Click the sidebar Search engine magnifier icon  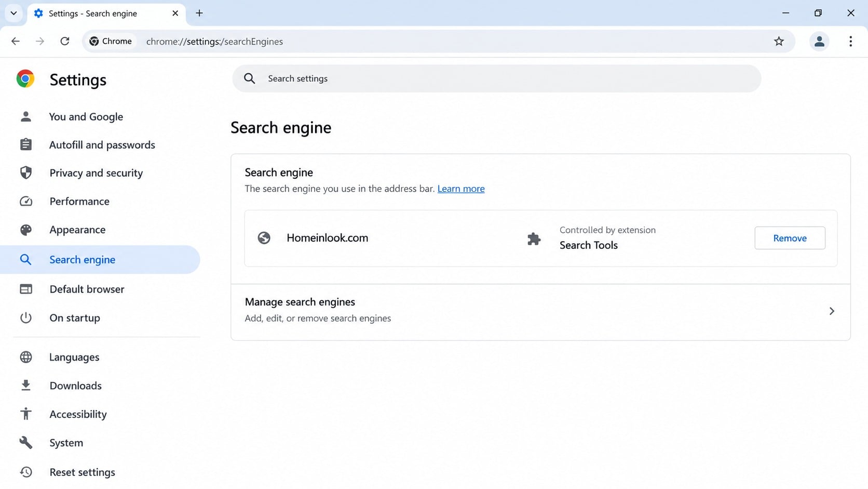25,259
